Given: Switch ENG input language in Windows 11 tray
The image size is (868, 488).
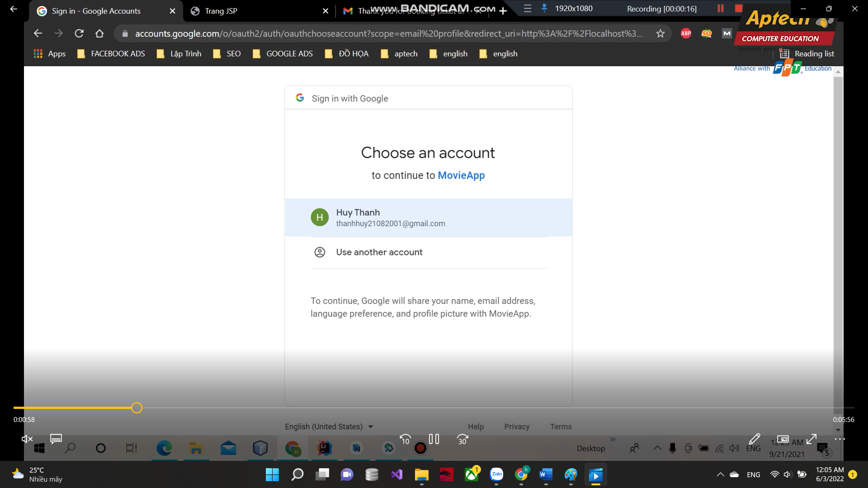Looking at the screenshot, I should 753,474.
